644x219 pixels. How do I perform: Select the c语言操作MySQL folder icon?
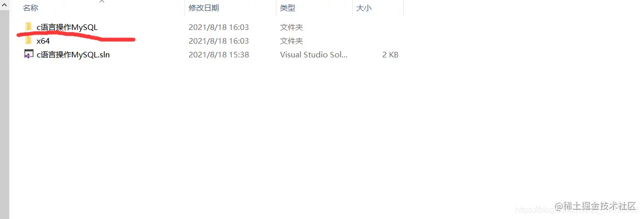click(28, 27)
